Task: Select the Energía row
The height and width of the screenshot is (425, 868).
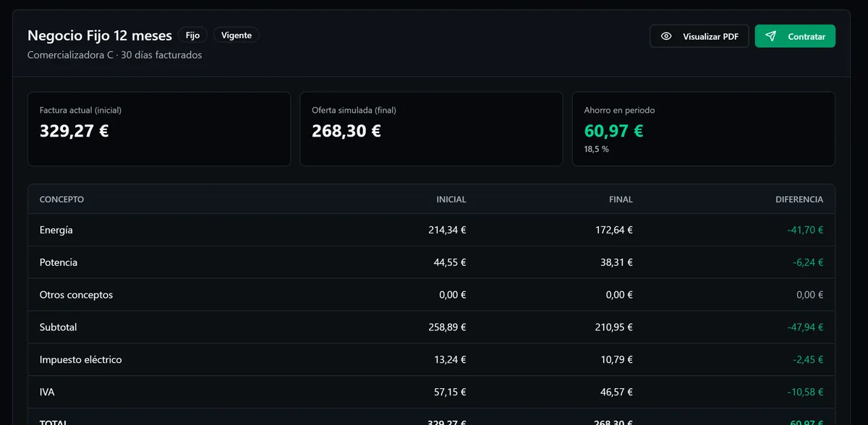Action: click(x=431, y=230)
